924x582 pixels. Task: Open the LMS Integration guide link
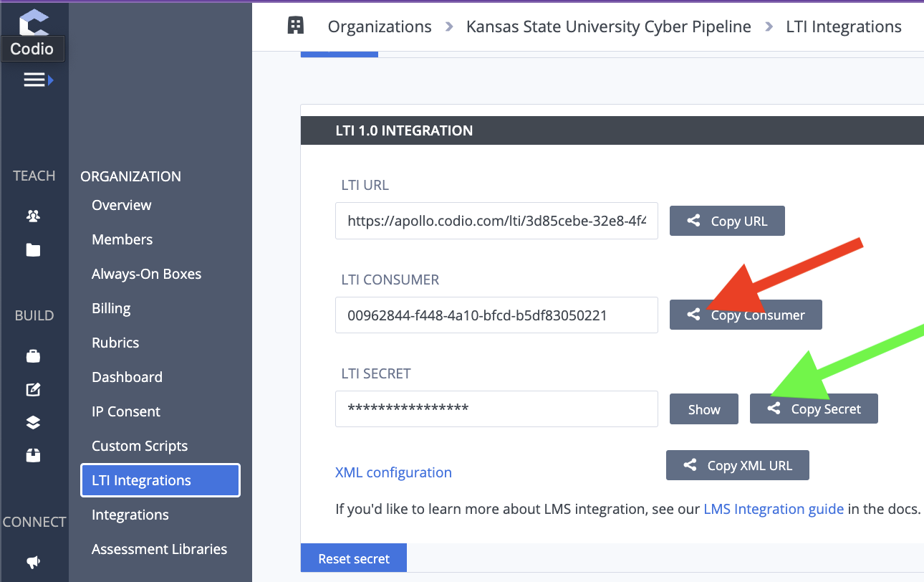(x=774, y=509)
